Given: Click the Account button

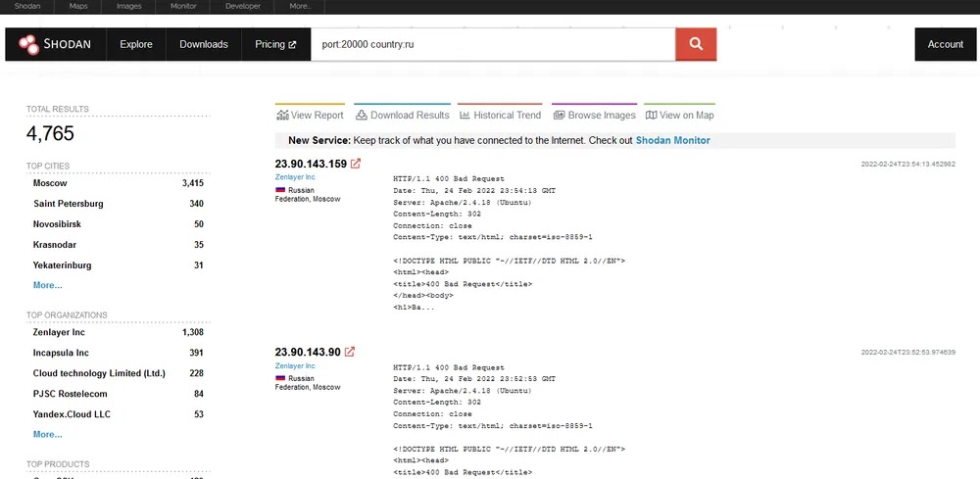Looking at the screenshot, I should 945,44.
